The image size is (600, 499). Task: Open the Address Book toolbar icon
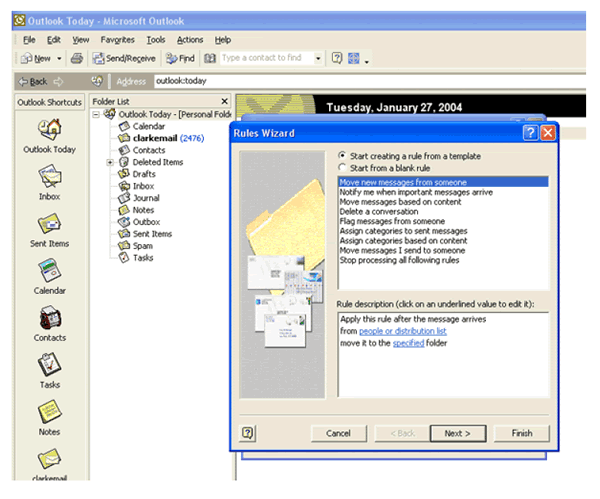210,58
